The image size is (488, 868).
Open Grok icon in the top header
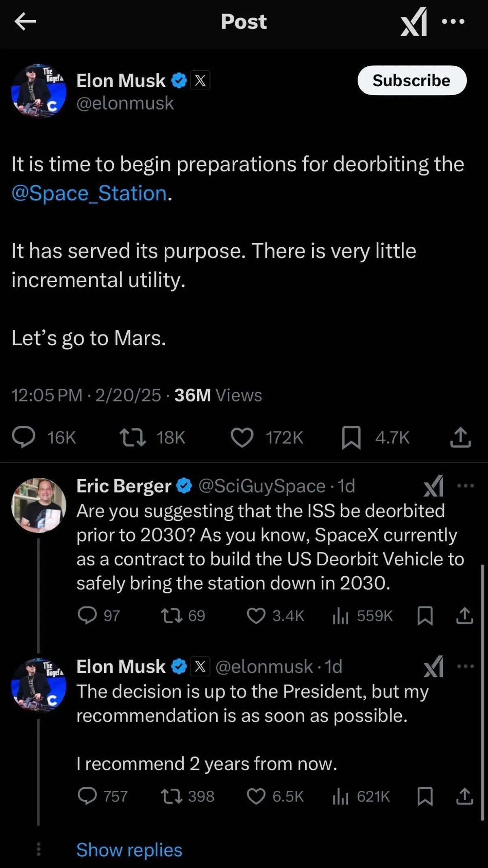click(414, 22)
